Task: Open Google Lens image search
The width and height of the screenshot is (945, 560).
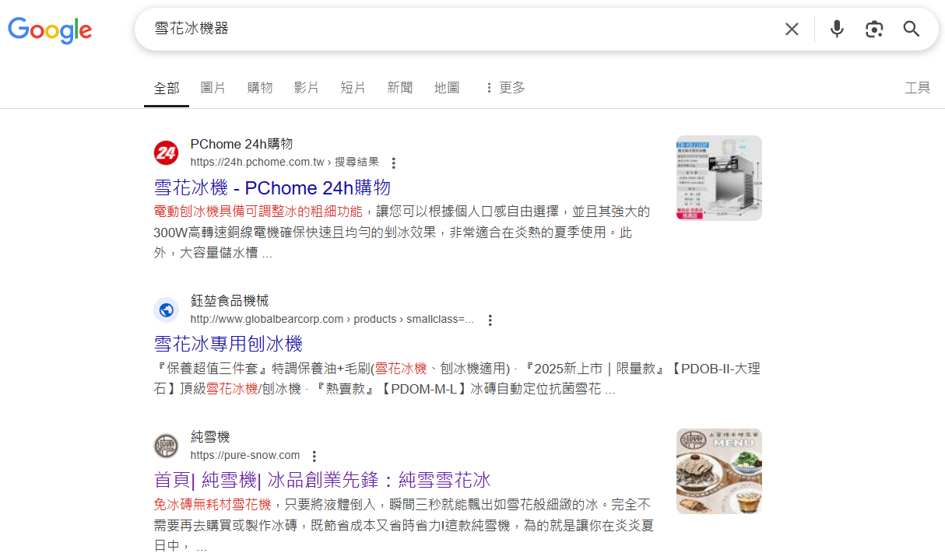Action: [874, 30]
